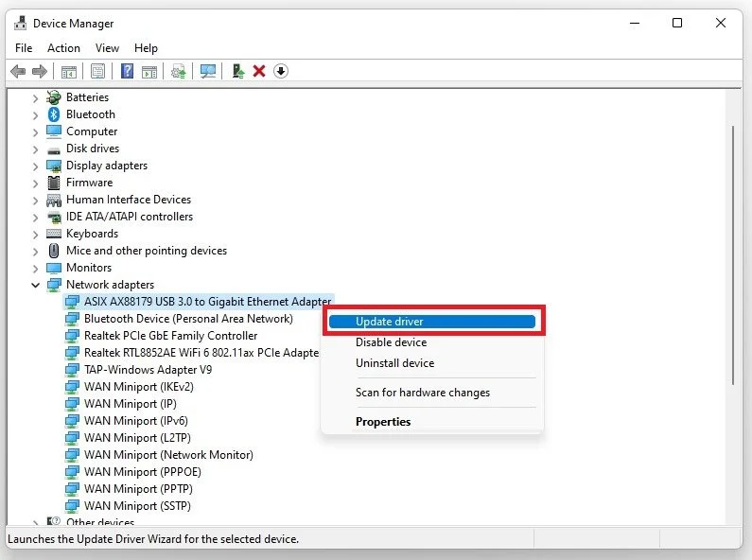This screenshot has width=752, height=560.
Task: Select Mice and other pointing devices label
Action: [x=147, y=251]
